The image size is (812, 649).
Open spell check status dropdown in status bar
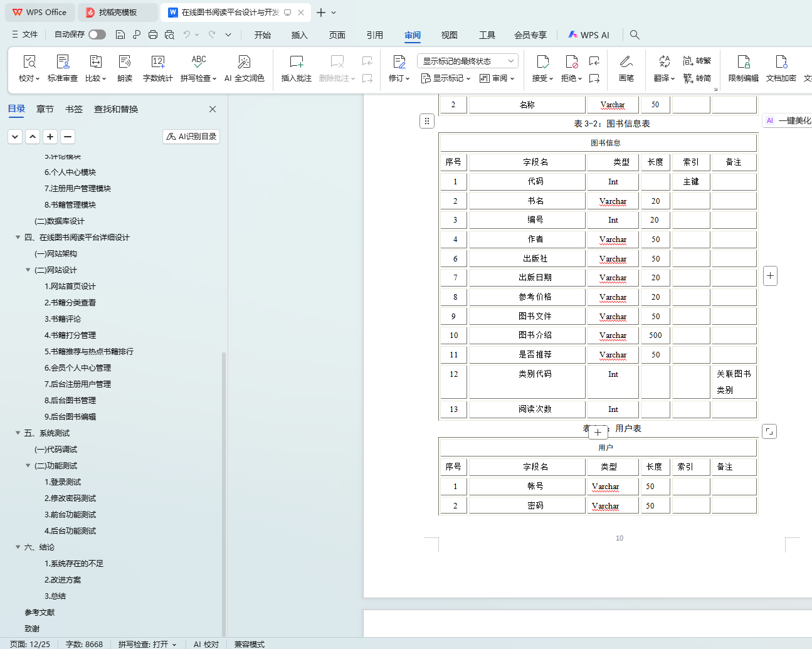click(x=147, y=644)
